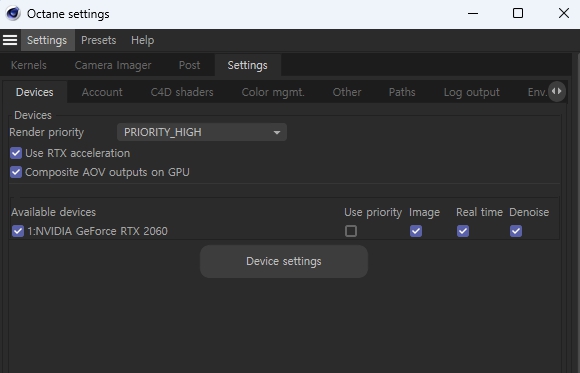This screenshot has height=373, width=580.
Task: Open the Settings menu
Action: pyautogui.click(x=47, y=40)
